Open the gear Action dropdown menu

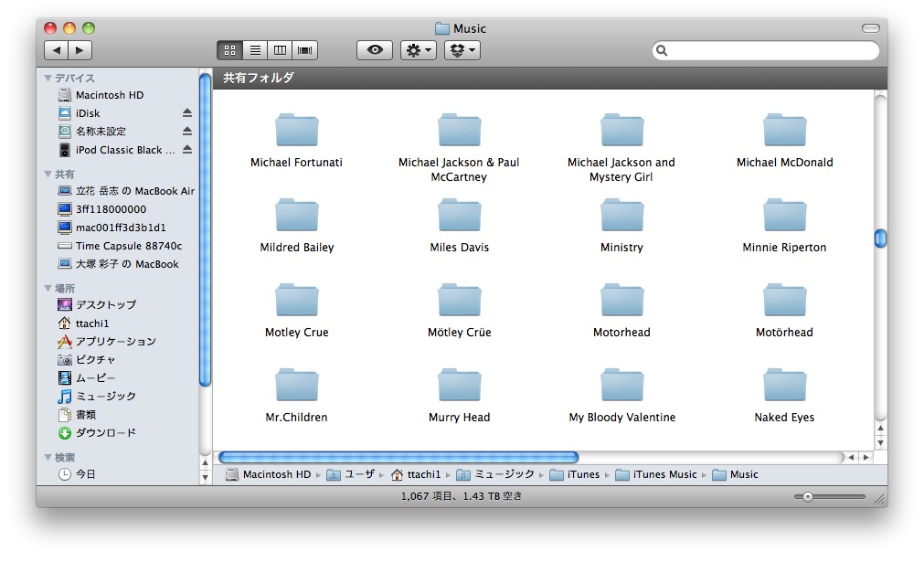(x=419, y=50)
